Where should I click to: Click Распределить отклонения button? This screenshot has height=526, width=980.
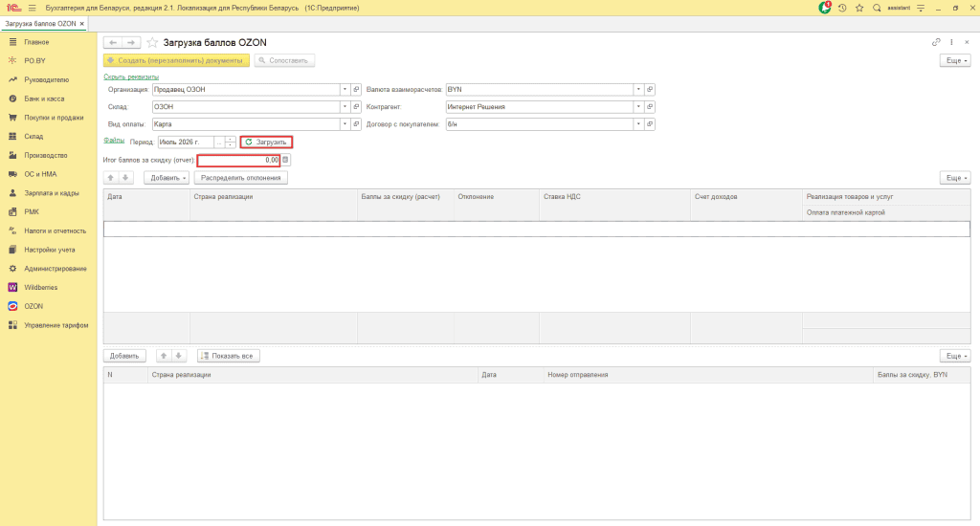[x=240, y=178]
